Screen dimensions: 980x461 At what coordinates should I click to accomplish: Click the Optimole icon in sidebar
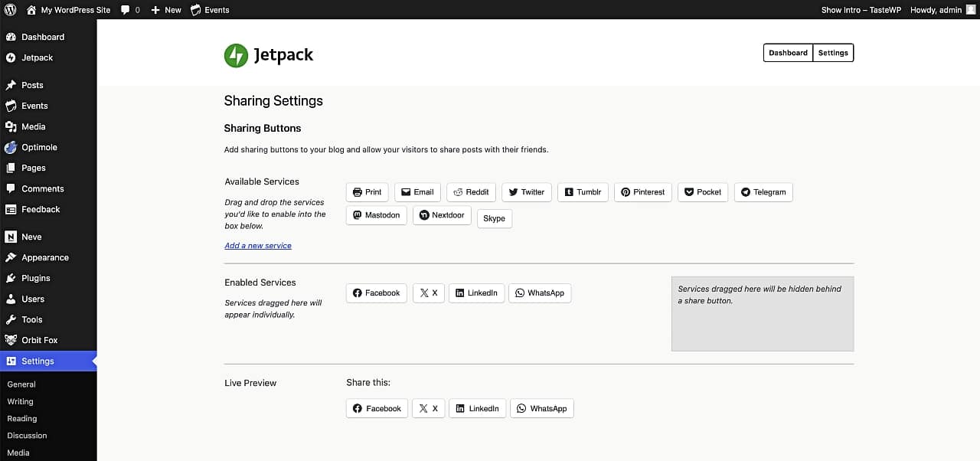(x=11, y=147)
